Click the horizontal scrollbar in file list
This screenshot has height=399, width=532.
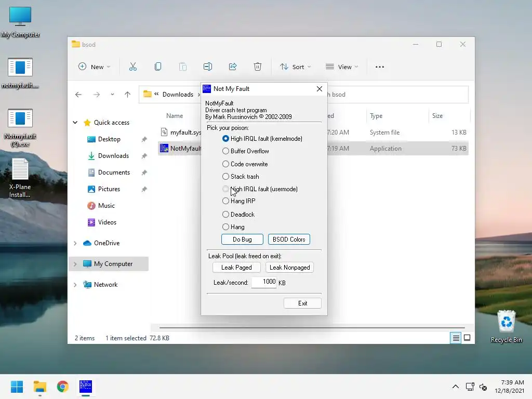[312, 328]
